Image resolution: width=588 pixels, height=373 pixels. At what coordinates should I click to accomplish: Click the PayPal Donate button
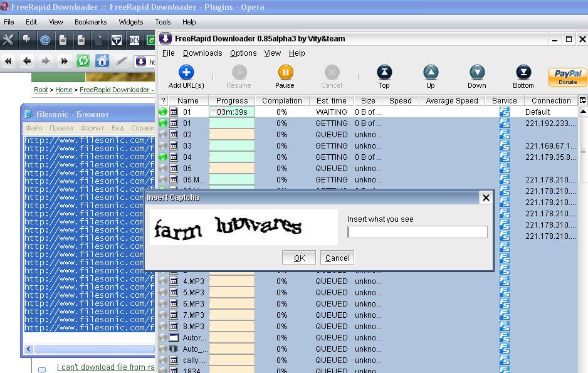click(567, 77)
